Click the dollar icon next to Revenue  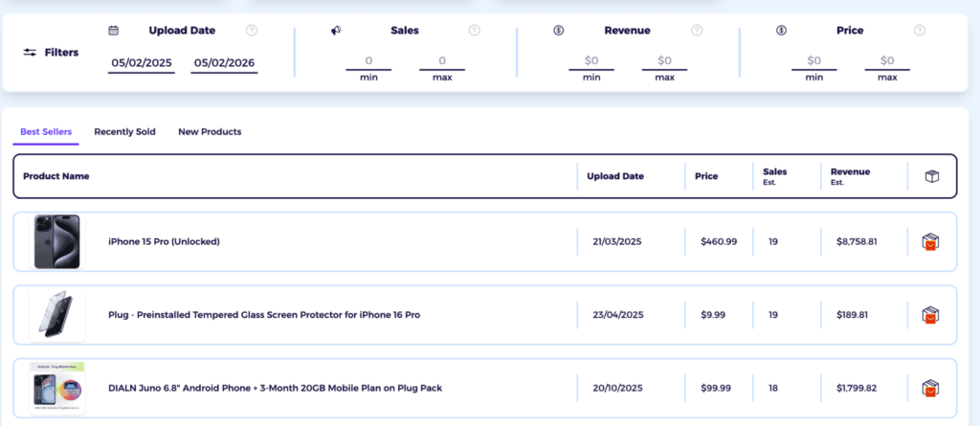pyautogui.click(x=559, y=30)
